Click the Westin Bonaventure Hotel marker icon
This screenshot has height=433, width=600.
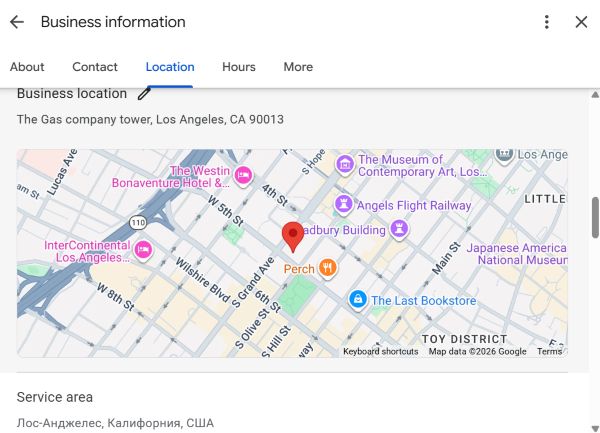[x=243, y=176]
